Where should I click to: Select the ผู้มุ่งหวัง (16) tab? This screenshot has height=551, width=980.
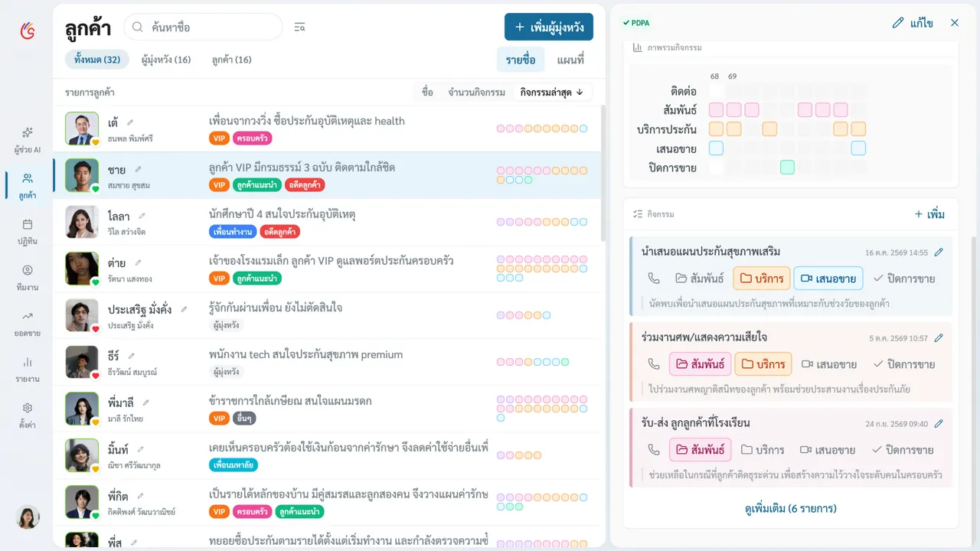tap(166, 60)
